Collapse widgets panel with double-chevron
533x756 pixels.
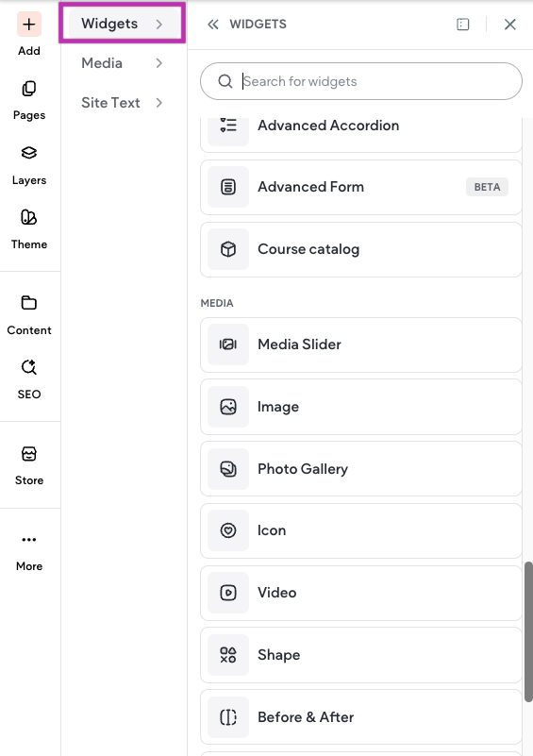[x=213, y=25]
